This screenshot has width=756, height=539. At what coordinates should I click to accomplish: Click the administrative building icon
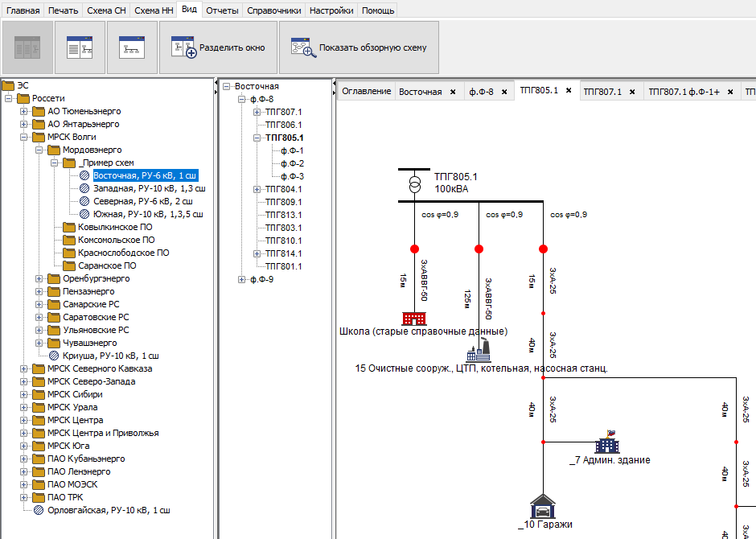(x=607, y=442)
